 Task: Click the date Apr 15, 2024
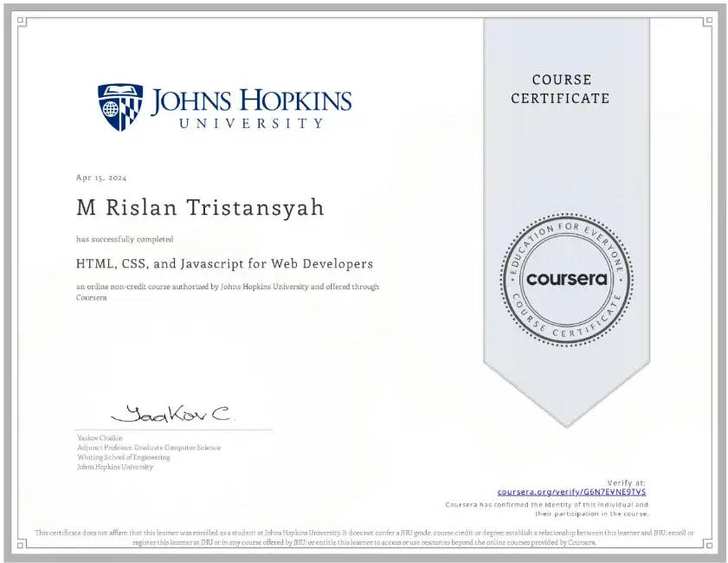pos(101,178)
